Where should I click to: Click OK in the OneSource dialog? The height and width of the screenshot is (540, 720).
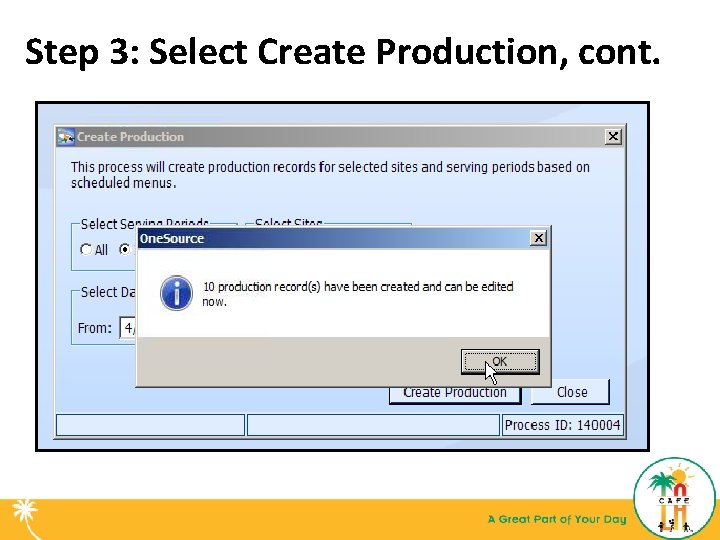[x=500, y=361]
